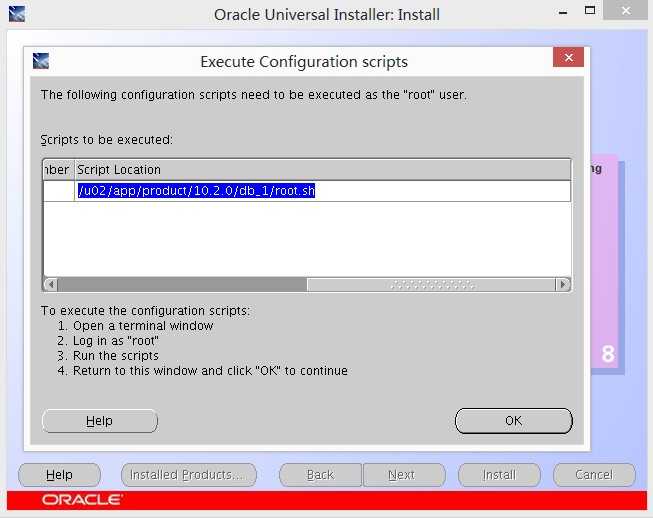Close the Oracle Universal Installer window
The height and width of the screenshot is (518, 653).
(x=626, y=10)
